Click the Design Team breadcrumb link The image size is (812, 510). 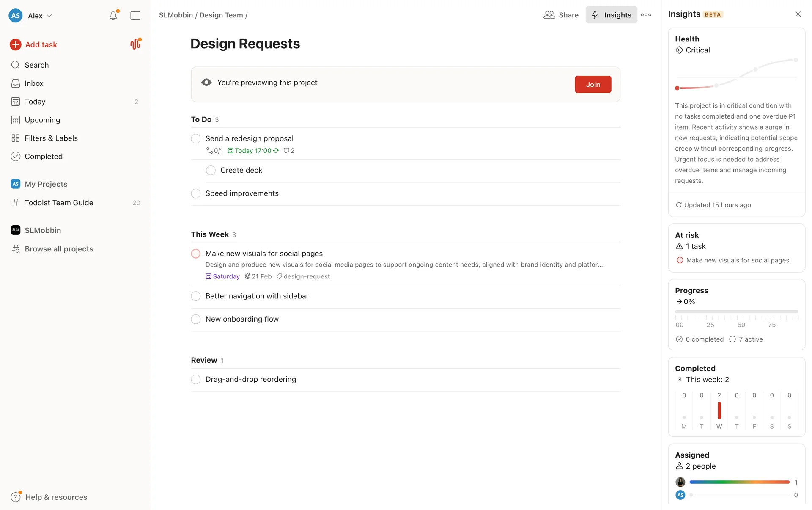click(x=221, y=15)
